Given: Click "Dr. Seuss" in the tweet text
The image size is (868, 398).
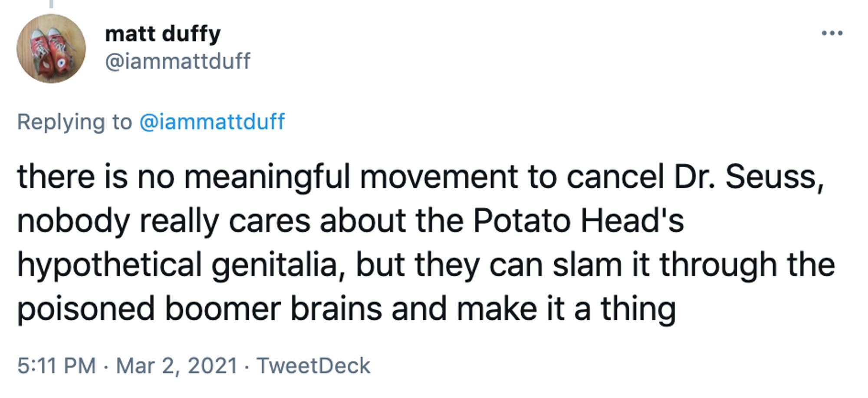Looking at the screenshot, I should (x=748, y=177).
